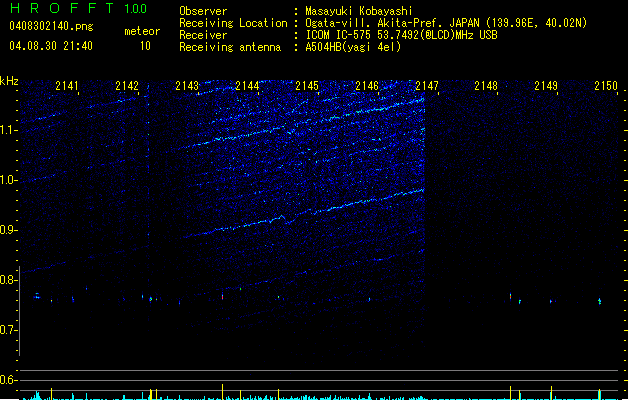The height and width of the screenshot is (400, 629).
Task: Click the observer name Masayuki Kobayashi
Action: click(359, 11)
